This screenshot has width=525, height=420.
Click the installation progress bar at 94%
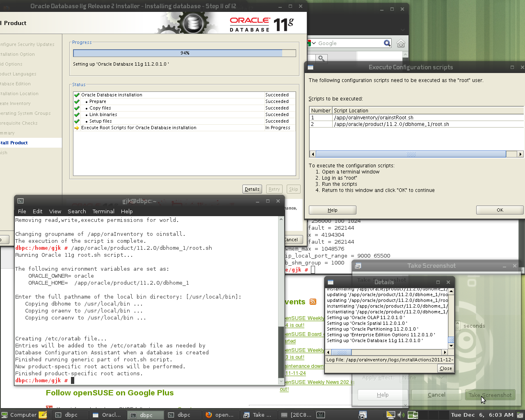(x=185, y=53)
